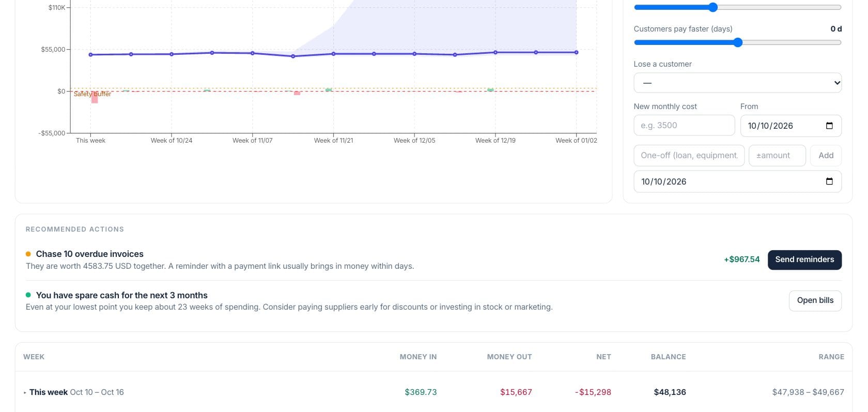Click the Week of 12/05 axis label

tap(414, 141)
